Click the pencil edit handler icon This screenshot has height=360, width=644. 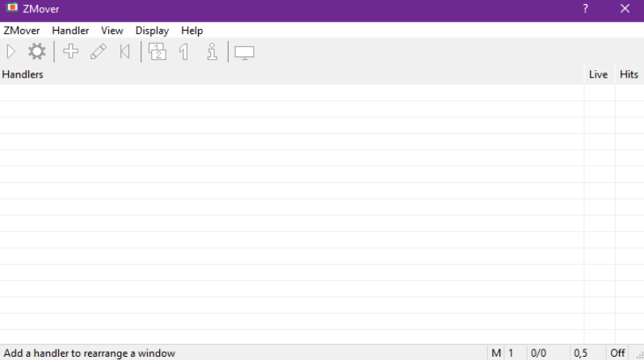click(x=98, y=52)
